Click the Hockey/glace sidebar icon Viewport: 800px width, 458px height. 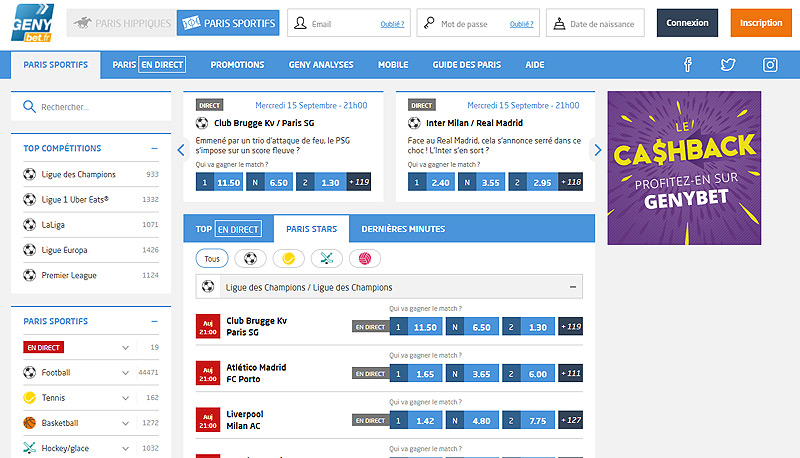click(x=30, y=448)
